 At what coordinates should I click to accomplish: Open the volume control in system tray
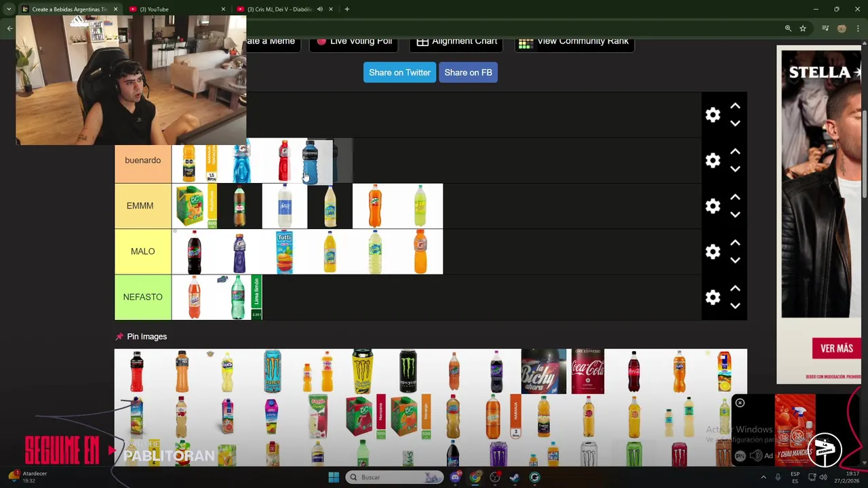(823, 477)
